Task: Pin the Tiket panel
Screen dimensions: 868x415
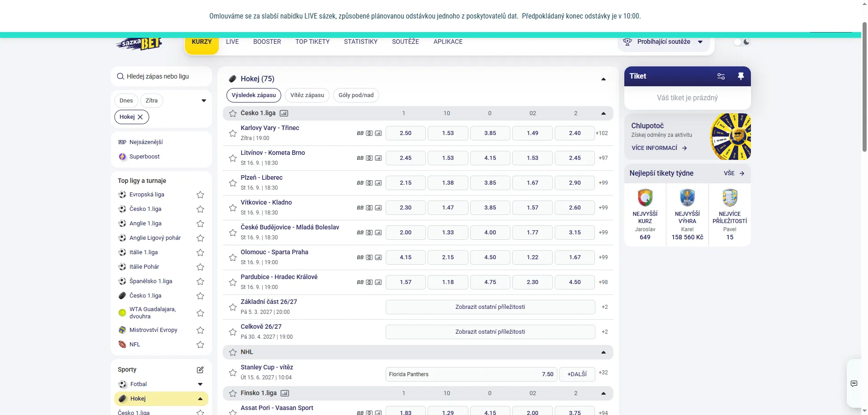Action: 741,76
